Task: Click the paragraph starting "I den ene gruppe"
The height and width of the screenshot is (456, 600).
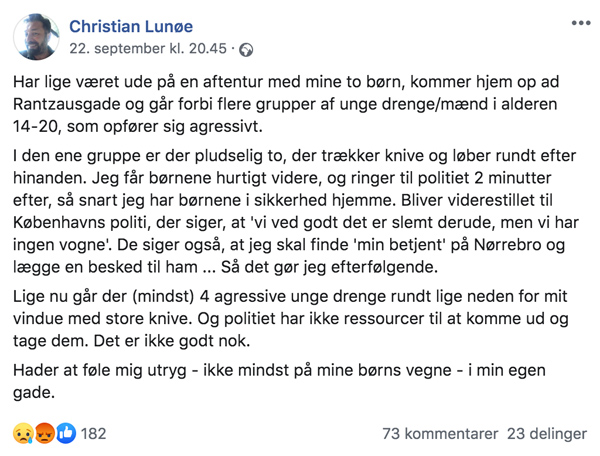Action: pos(296,211)
